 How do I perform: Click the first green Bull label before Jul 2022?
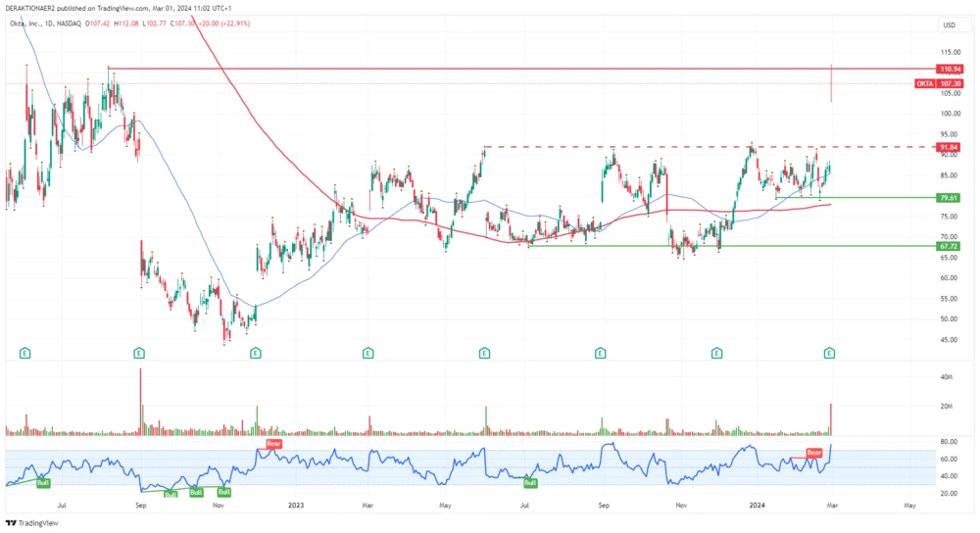coord(43,483)
